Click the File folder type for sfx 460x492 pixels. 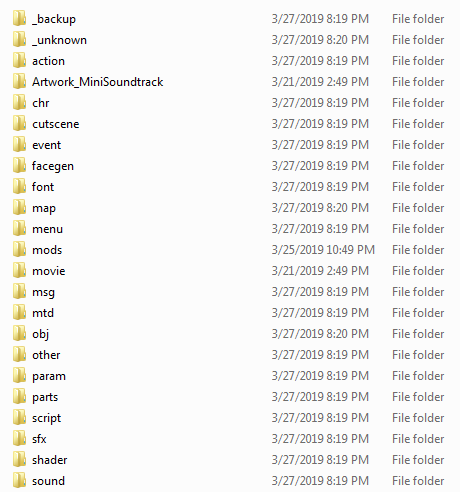[x=418, y=439]
